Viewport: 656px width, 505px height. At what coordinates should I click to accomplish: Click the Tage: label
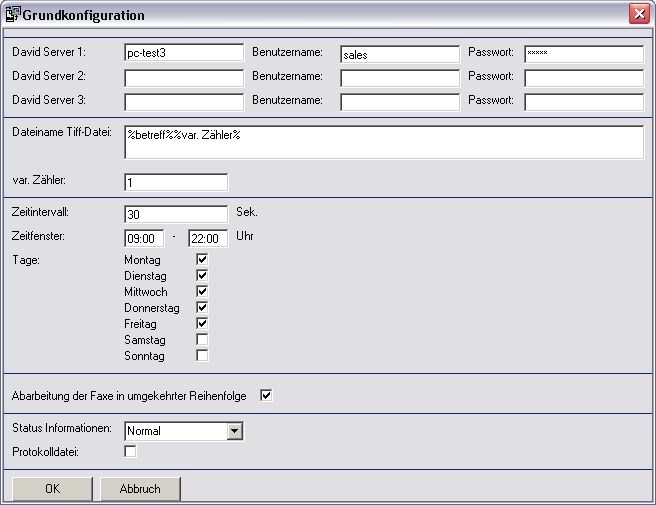coord(26,260)
